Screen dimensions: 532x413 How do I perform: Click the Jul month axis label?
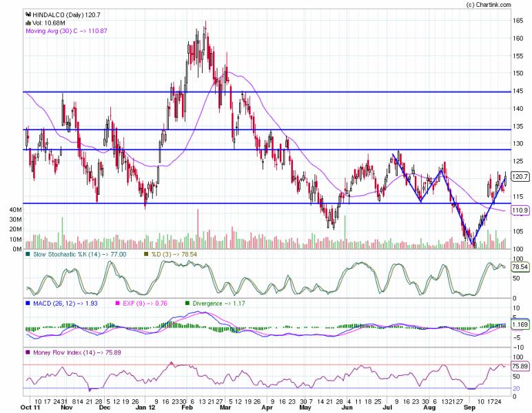pyautogui.click(x=387, y=407)
